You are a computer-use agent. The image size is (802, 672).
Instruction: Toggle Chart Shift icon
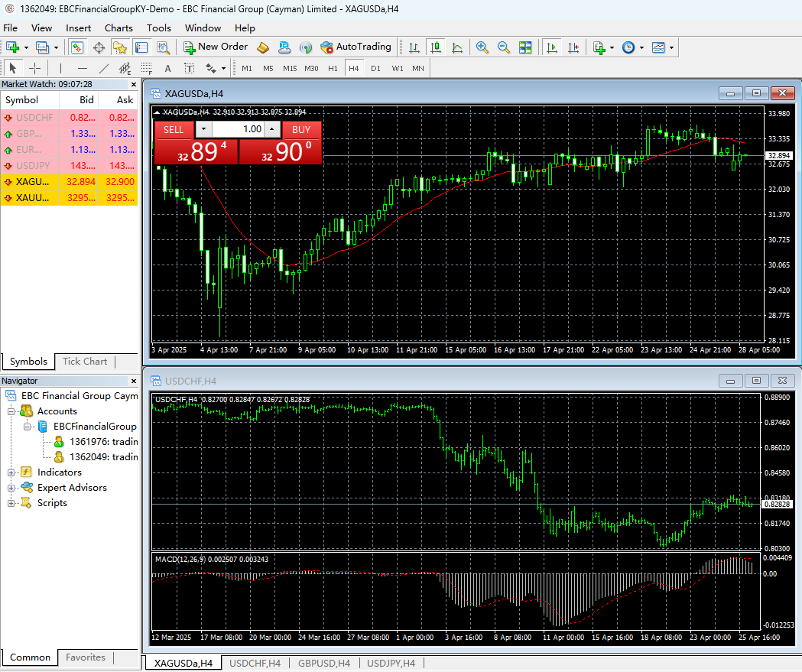[x=573, y=47]
